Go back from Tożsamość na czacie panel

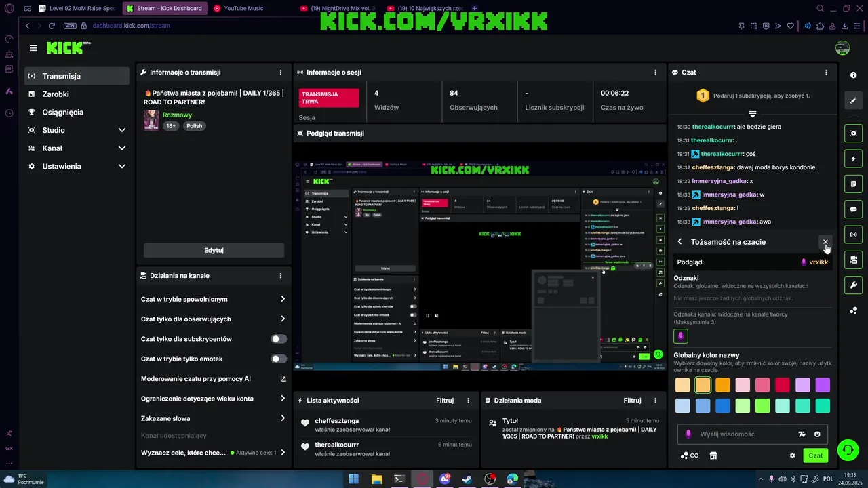pyautogui.click(x=679, y=242)
